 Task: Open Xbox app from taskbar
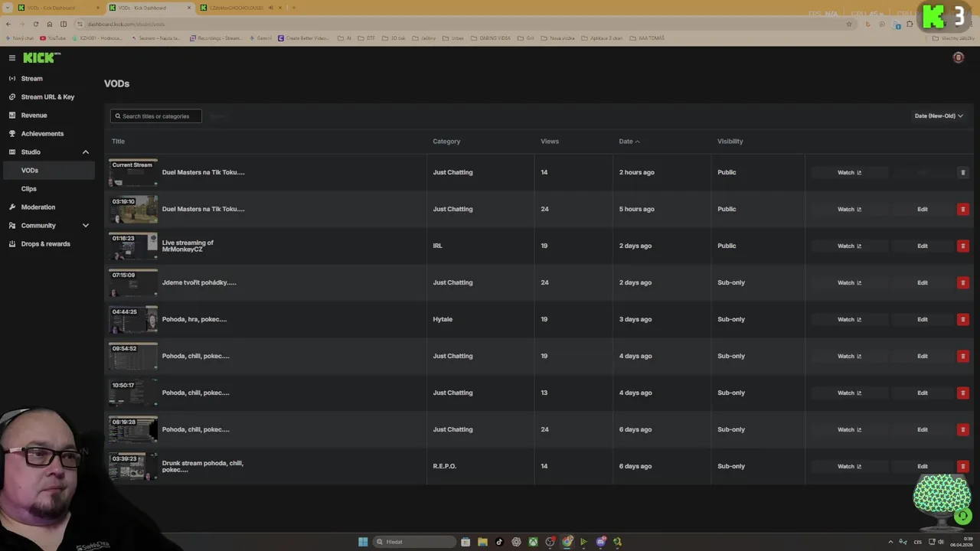533,542
